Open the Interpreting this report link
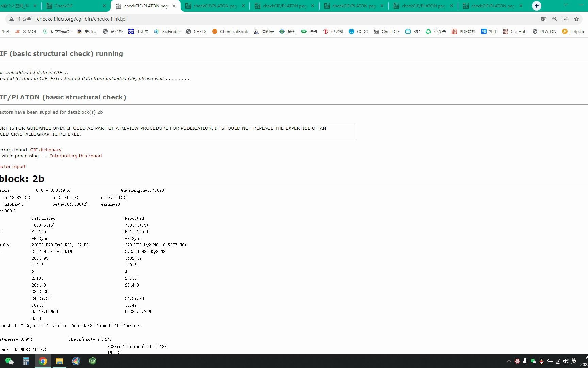 pos(76,156)
